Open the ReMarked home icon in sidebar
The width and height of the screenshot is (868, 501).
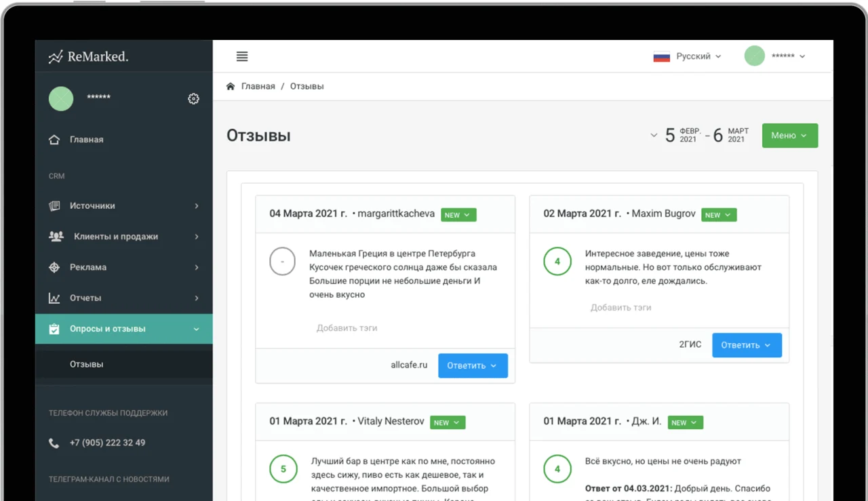click(55, 139)
